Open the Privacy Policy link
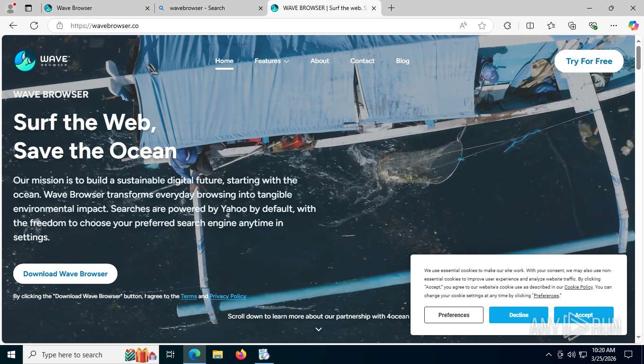The width and height of the screenshot is (644, 364). [x=228, y=296]
